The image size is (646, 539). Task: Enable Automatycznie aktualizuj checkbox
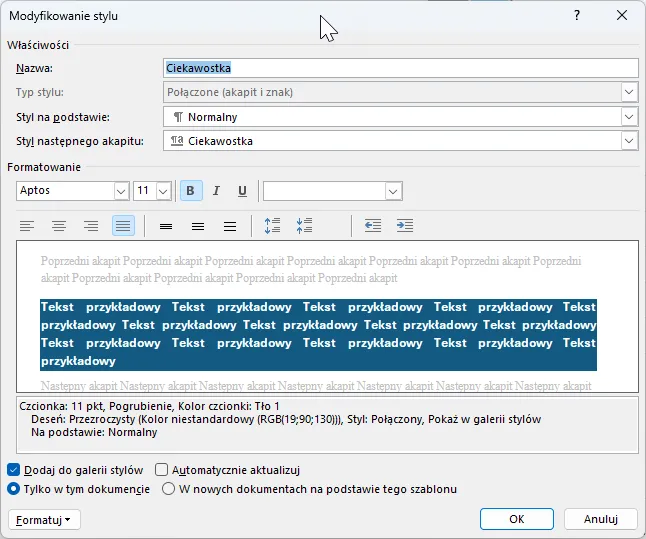[x=162, y=470]
